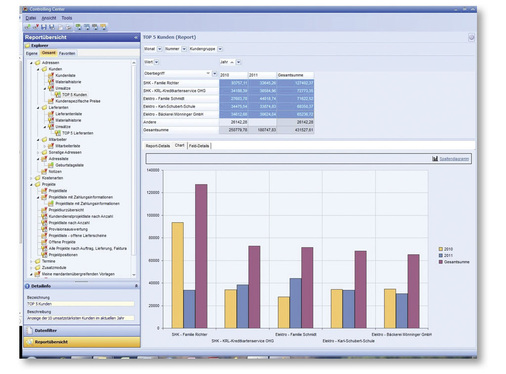506x374 pixels.
Task: Click the Spaltendiagramm link
Action: pos(454,159)
